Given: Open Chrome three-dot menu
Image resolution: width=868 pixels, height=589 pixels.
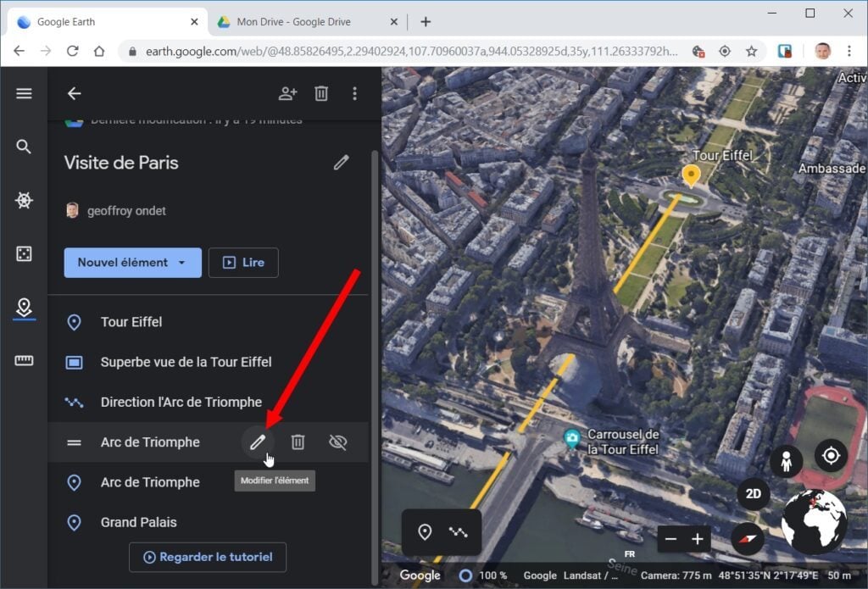Looking at the screenshot, I should (x=849, y=51).
